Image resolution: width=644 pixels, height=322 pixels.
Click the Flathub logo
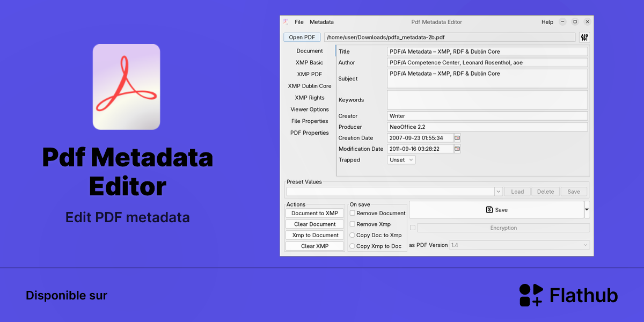[568, 295]
